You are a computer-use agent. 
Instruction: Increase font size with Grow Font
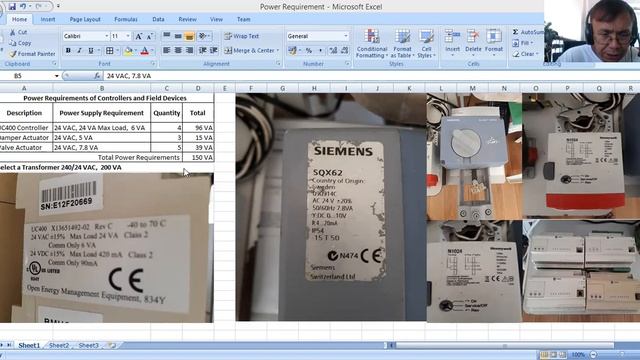[139, 36]
